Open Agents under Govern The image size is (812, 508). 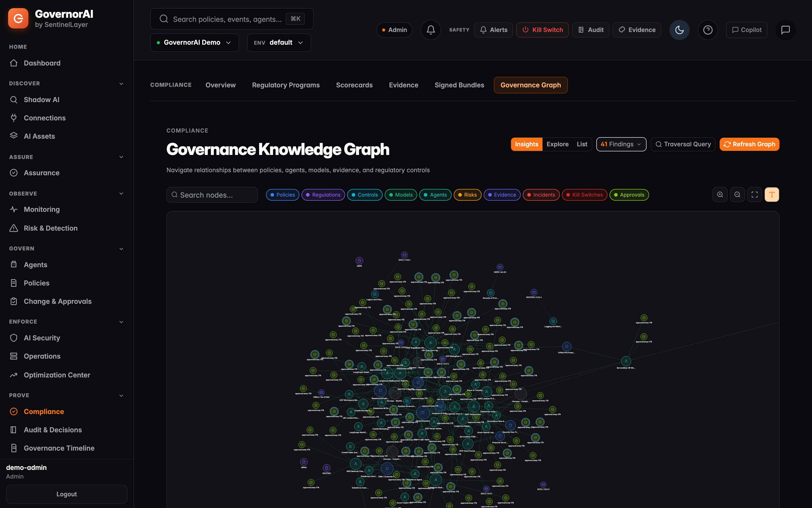66,265
